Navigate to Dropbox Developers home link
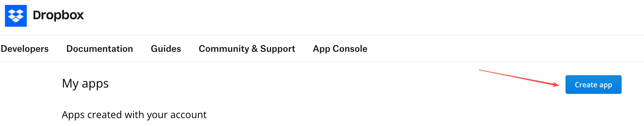Screen dimensions: 644x126 25,49
